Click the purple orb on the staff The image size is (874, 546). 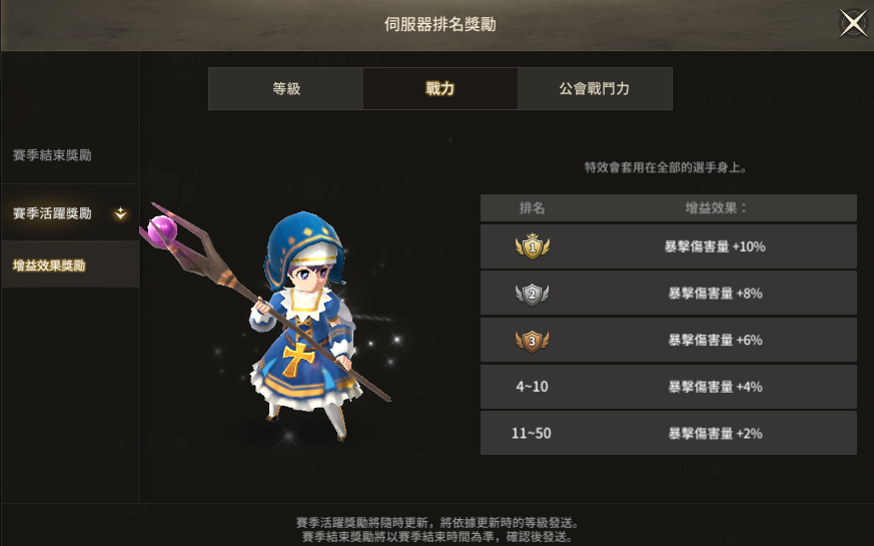(162, 230)
